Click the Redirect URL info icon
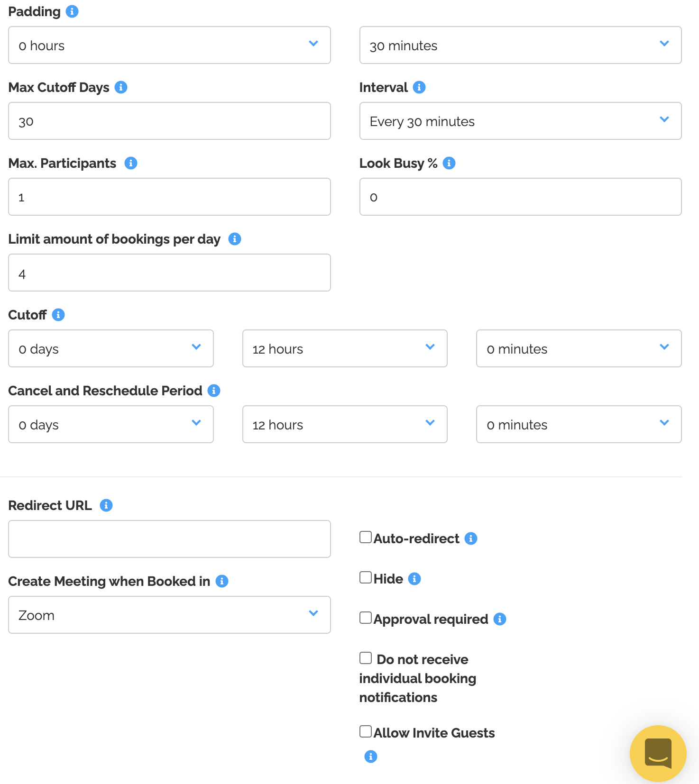This screenshot has height=784, width=699. click(106, 505)
